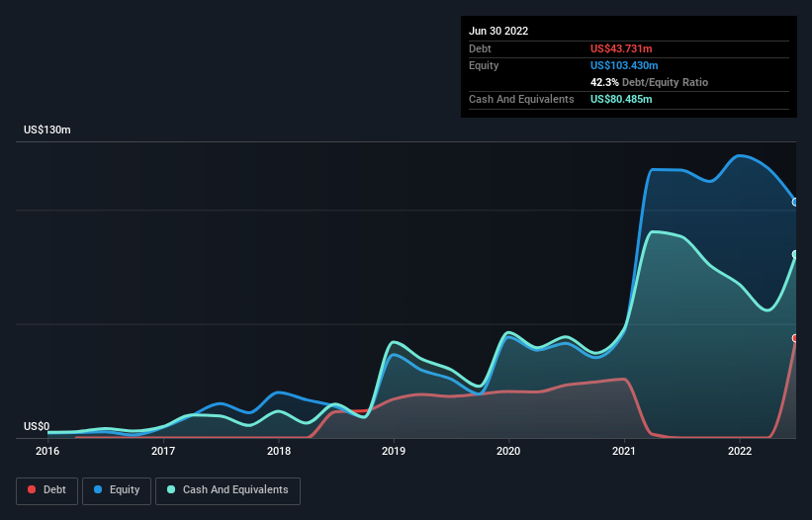Click the tooltip's Cash And Equivalents label
The width and height of the screenshot is (812, 520).
pyautogui.click(x=521, y=99)
